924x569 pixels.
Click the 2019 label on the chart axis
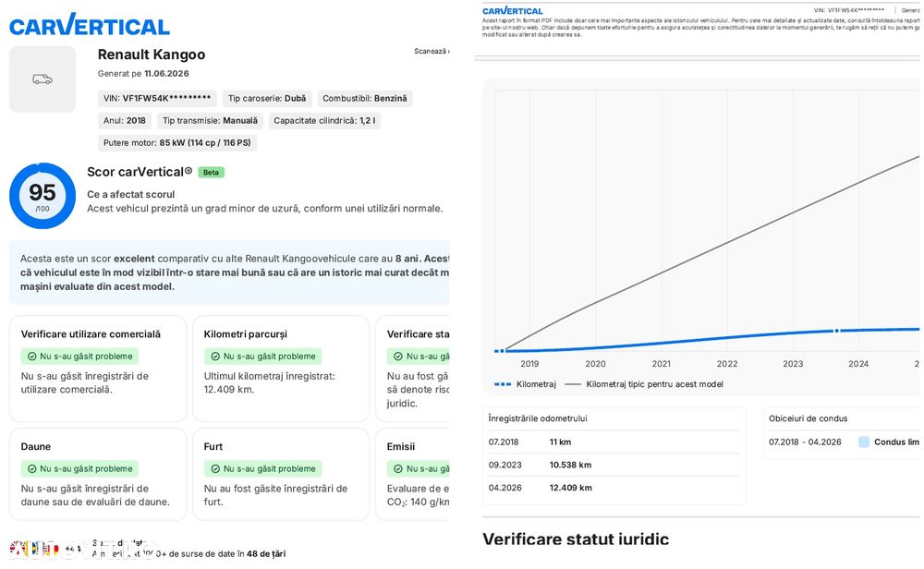pos(529,364)
